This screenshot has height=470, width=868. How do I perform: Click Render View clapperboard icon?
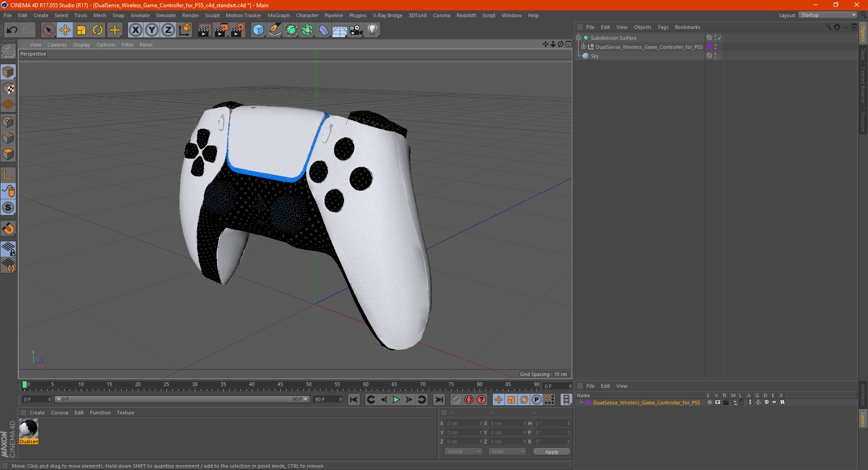[204, 30]
